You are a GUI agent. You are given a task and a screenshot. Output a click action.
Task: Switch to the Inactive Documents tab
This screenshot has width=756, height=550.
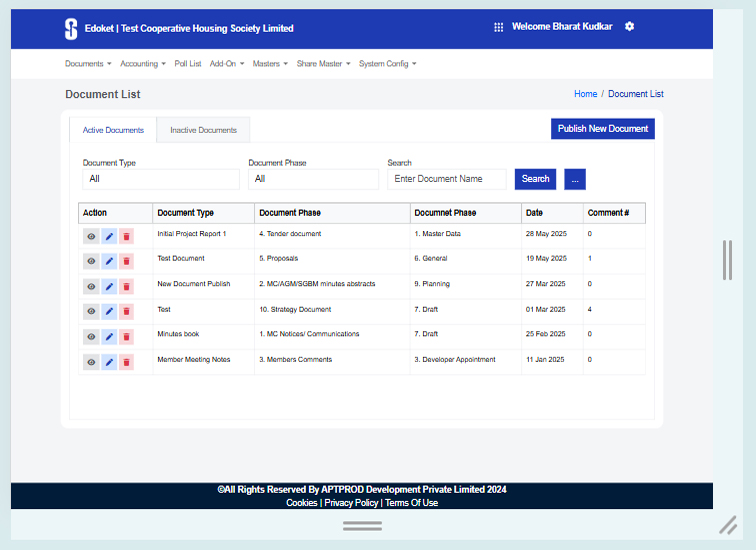click(203, 130)
